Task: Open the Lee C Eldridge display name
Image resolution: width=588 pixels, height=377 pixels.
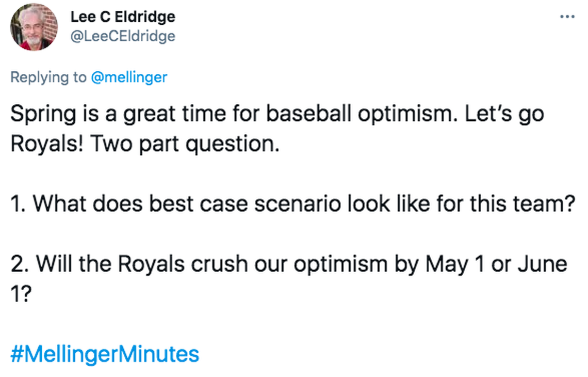Action: coord(123,17)
